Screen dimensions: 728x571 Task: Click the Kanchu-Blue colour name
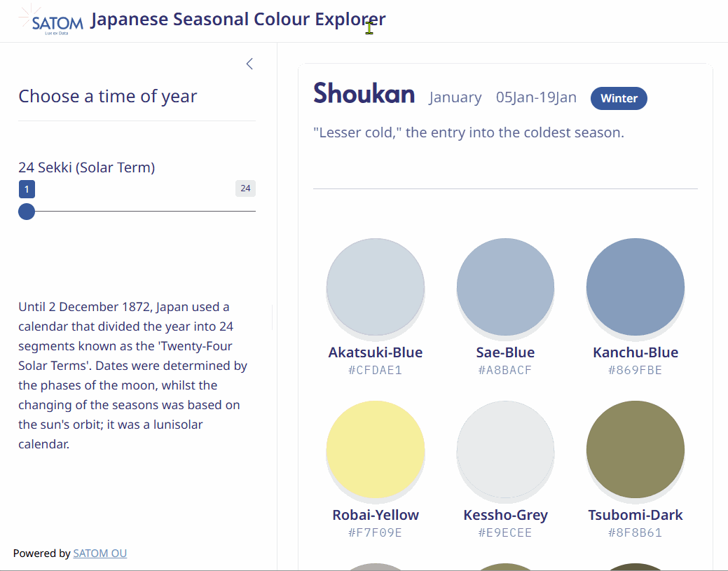pyautogui.click(x=635, y=352)
